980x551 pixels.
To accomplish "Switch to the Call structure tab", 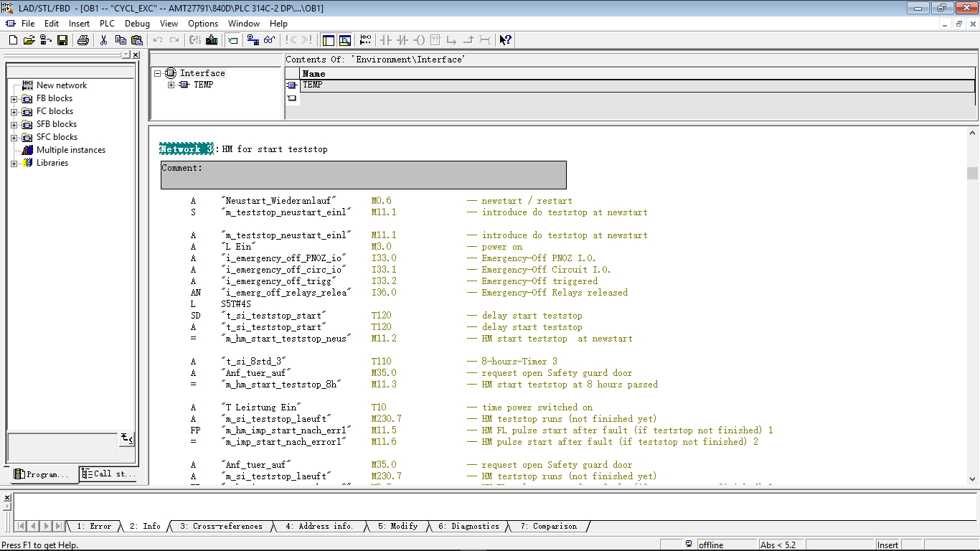I will 108,474.
